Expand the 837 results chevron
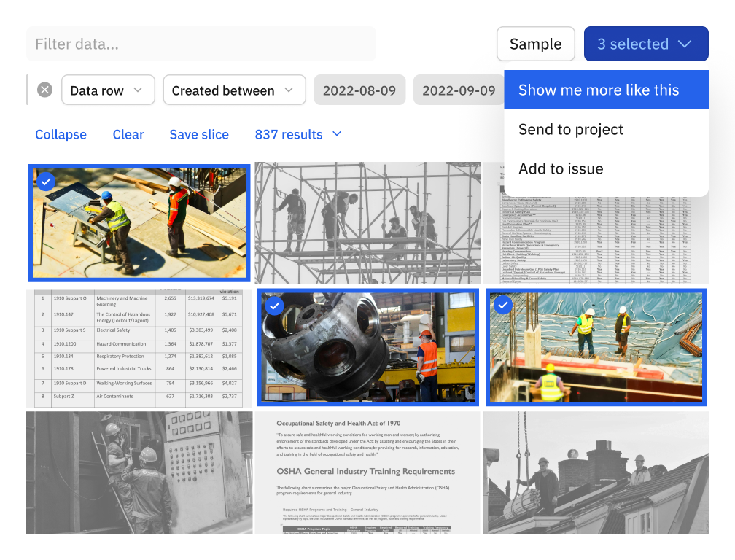 coord(336,134)
